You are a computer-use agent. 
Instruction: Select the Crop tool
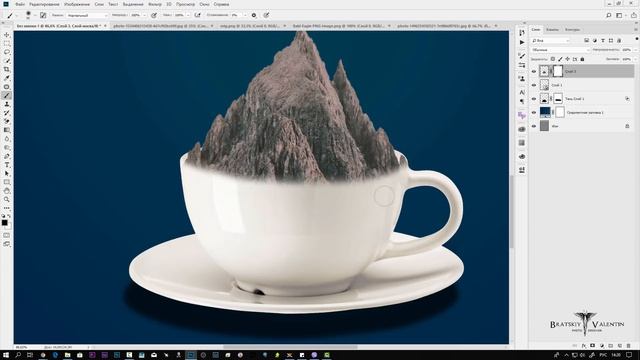pos(7,69)
